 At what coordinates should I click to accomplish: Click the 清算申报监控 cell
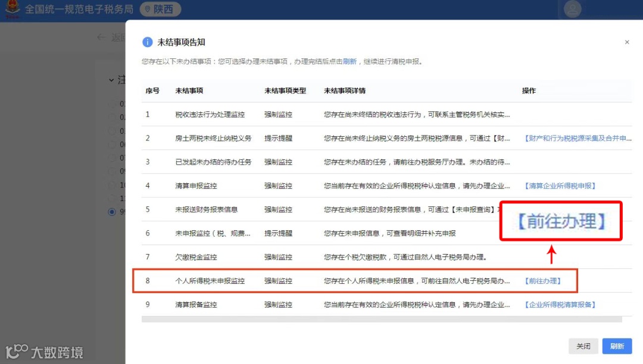coord(196,186)
